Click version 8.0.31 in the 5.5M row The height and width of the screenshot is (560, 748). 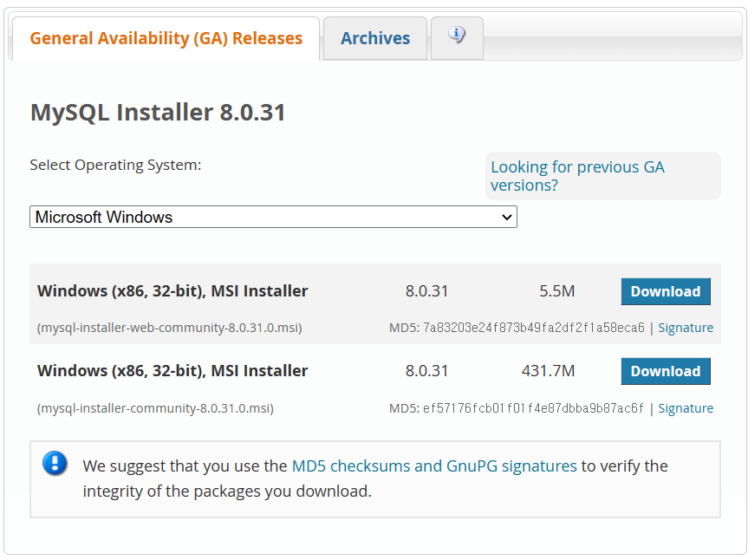pyautogui.click(x=426, y=291)
